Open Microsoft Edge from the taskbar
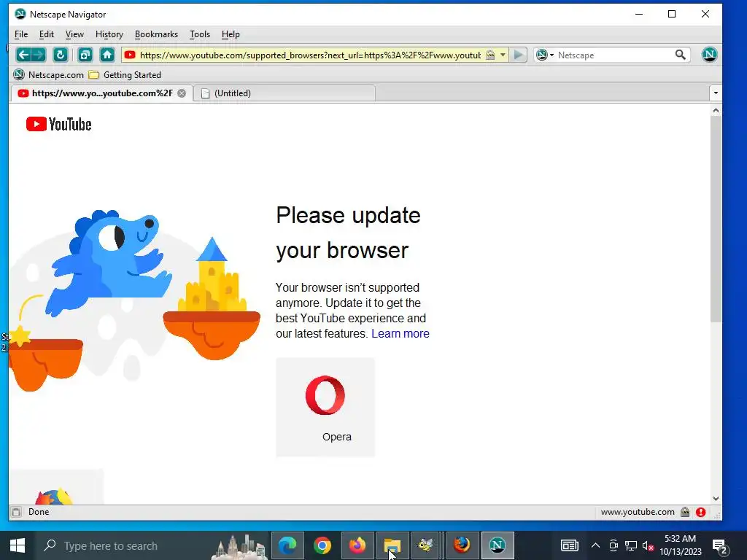Image resolution: width=747 pixels, height=560 pixels. tap(287, 545)
